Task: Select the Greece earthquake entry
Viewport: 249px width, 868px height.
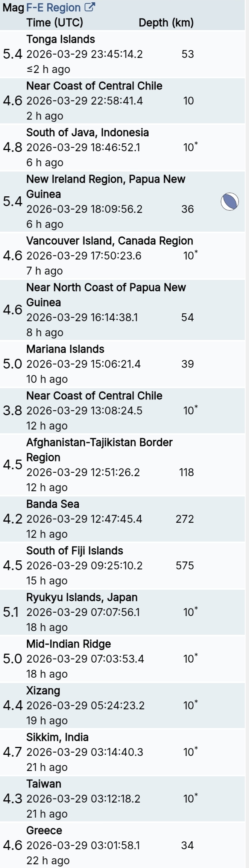Action: pos(44,831)
